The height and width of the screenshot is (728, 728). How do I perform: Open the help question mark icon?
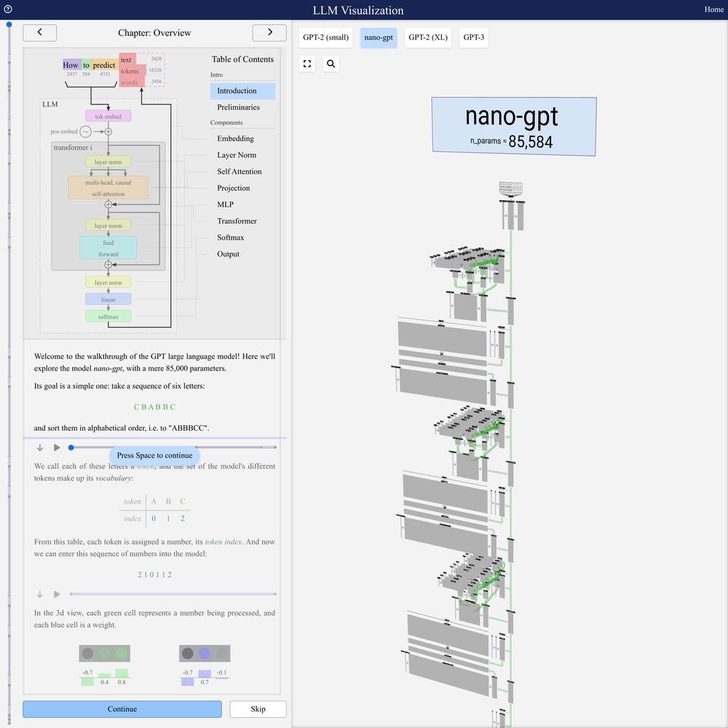[x=8, y=9]
